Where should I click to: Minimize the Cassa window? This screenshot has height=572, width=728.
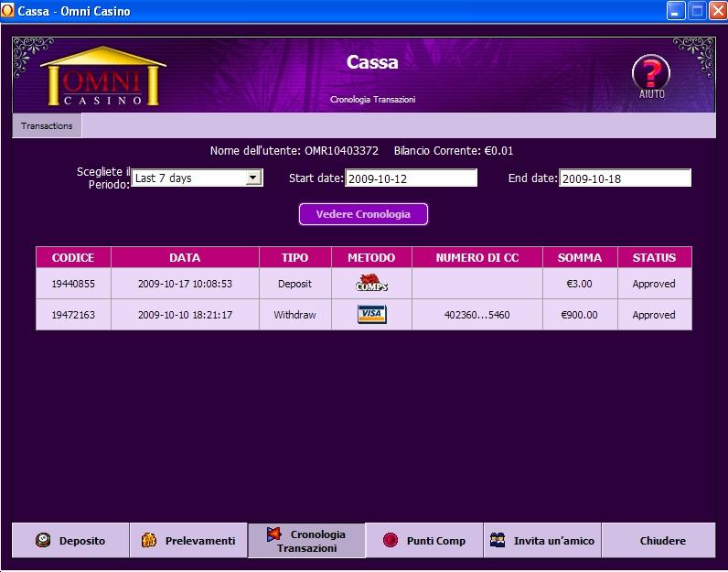[x=676, y=11]
